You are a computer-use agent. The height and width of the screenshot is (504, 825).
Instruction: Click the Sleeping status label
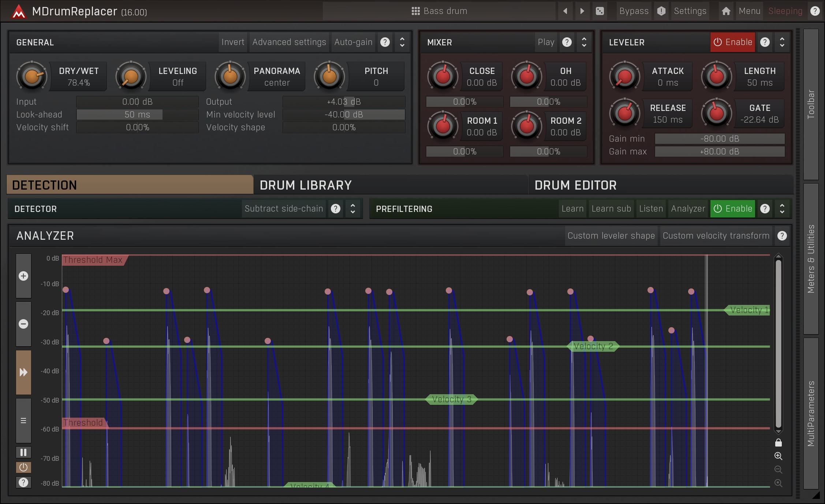click(x=785, y=11)
